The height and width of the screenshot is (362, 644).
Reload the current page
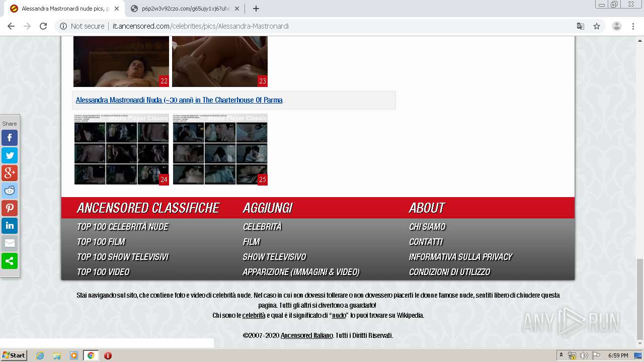coord(43,26)
